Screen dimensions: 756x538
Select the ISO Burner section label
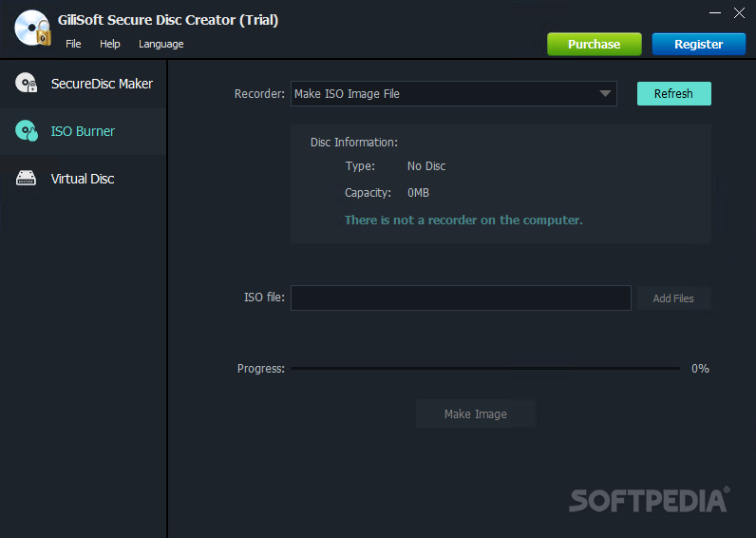(83, 131)
